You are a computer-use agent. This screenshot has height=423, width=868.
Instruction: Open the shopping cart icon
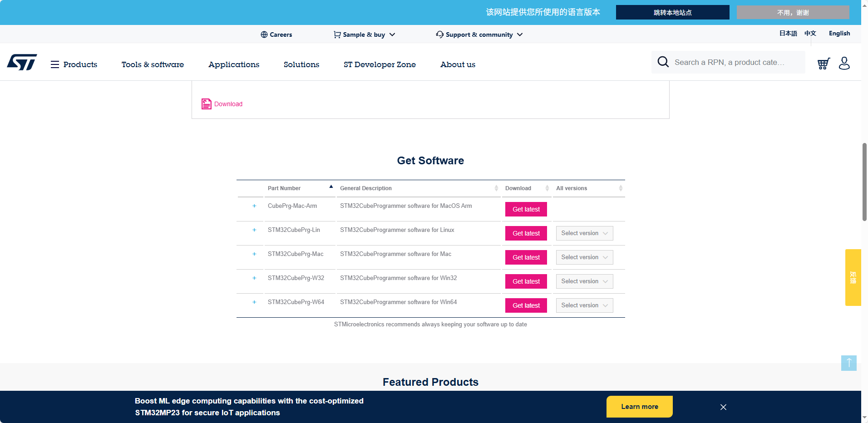[x=824, y=64]
